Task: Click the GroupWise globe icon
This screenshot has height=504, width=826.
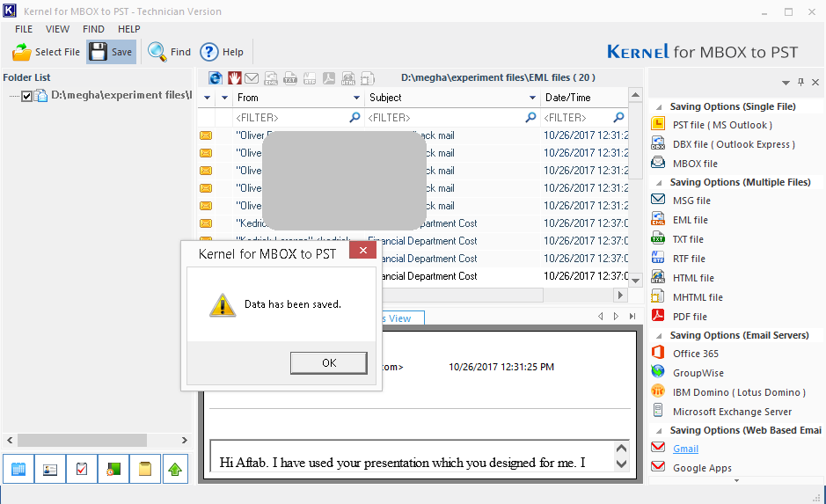Action: tap(658, 372)
